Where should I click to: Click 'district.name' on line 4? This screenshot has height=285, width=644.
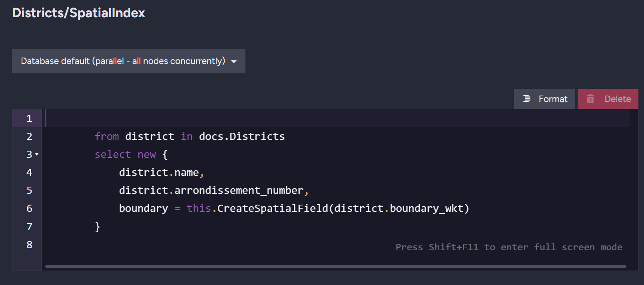coord(159,173)
